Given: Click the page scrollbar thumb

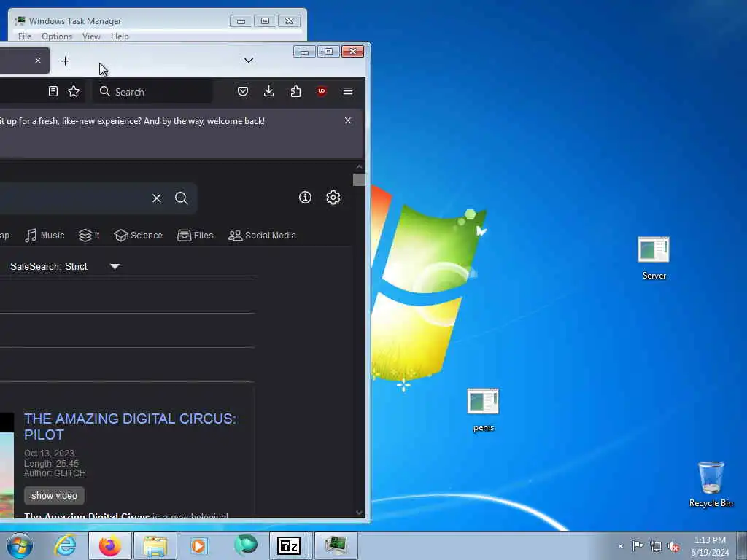Looking at the screenshot, I should (359, 179).
